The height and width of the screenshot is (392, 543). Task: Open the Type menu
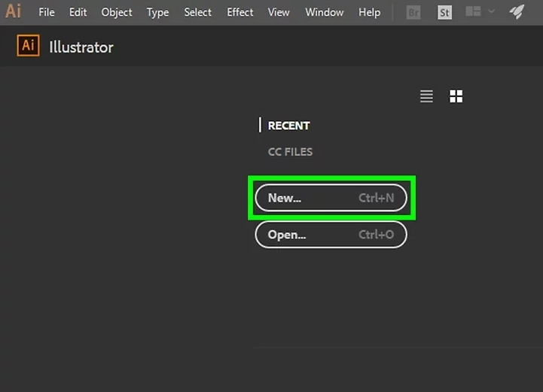(x=157, y=13)
